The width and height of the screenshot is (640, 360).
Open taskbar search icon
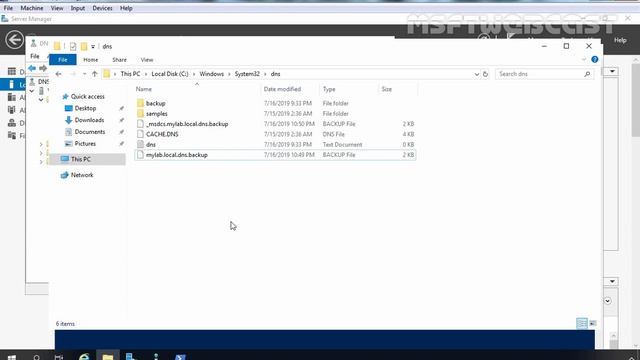[x=36, y=357]
